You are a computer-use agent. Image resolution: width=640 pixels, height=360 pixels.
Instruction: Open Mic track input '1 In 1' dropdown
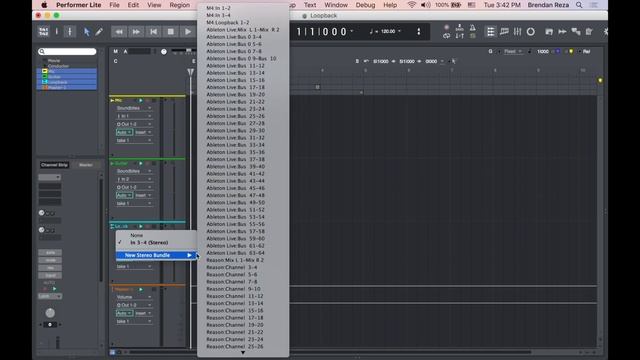pyautogui.click(x=134, y=116)
